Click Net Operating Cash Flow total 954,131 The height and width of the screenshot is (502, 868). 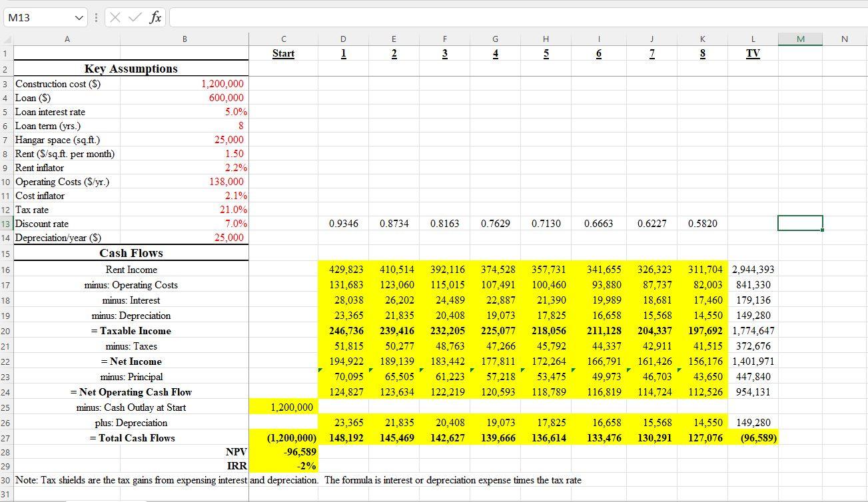pyautogui.click(x=753, y=392)
